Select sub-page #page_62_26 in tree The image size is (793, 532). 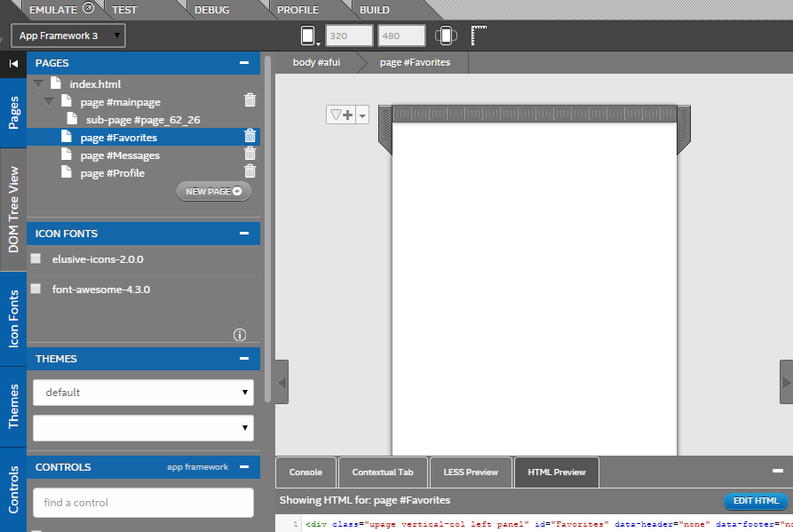tap(143, 120)
